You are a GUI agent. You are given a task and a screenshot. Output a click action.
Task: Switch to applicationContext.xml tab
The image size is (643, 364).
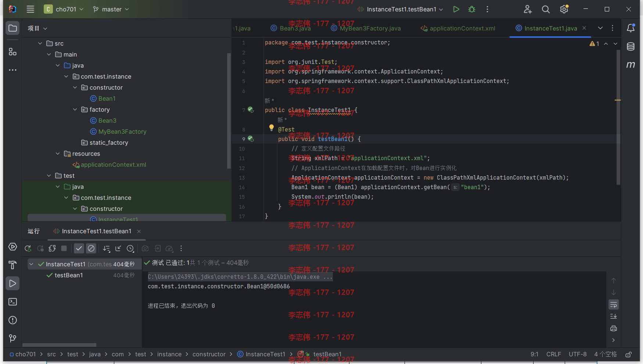pos(458,28)
